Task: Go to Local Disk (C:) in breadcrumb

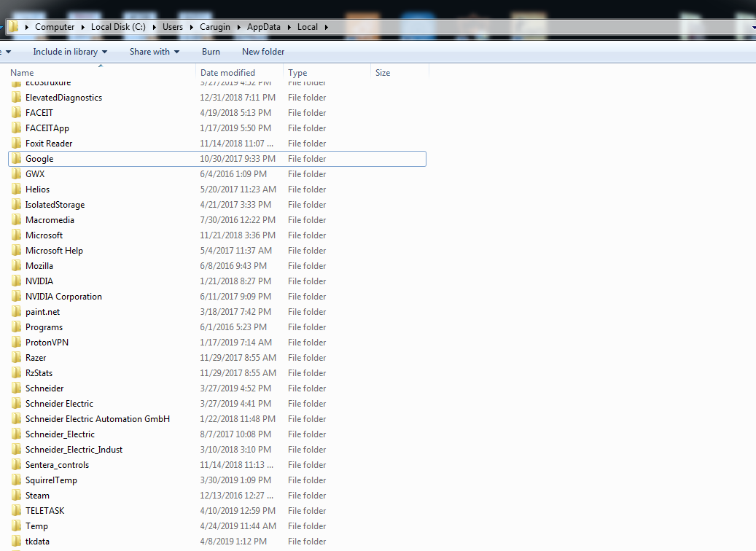Action: point(118,27)
